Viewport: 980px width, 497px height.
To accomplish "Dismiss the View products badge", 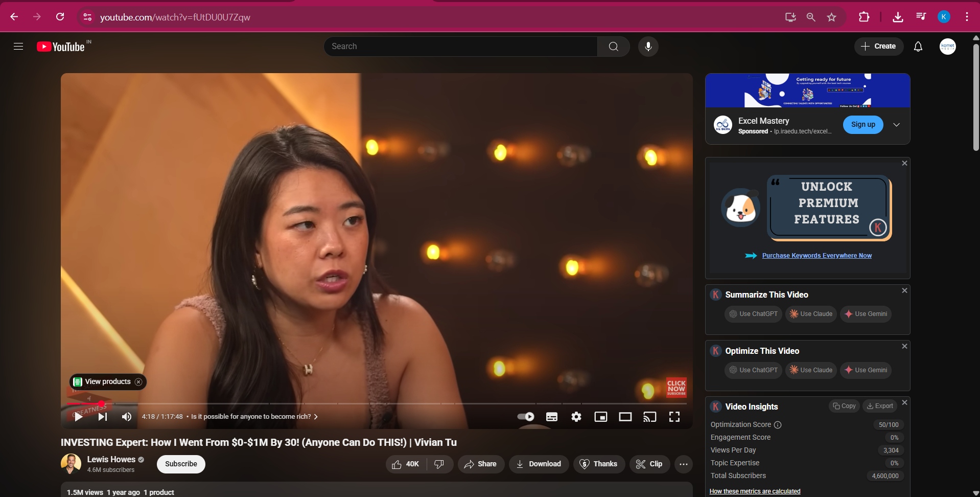I will [138, 382].
